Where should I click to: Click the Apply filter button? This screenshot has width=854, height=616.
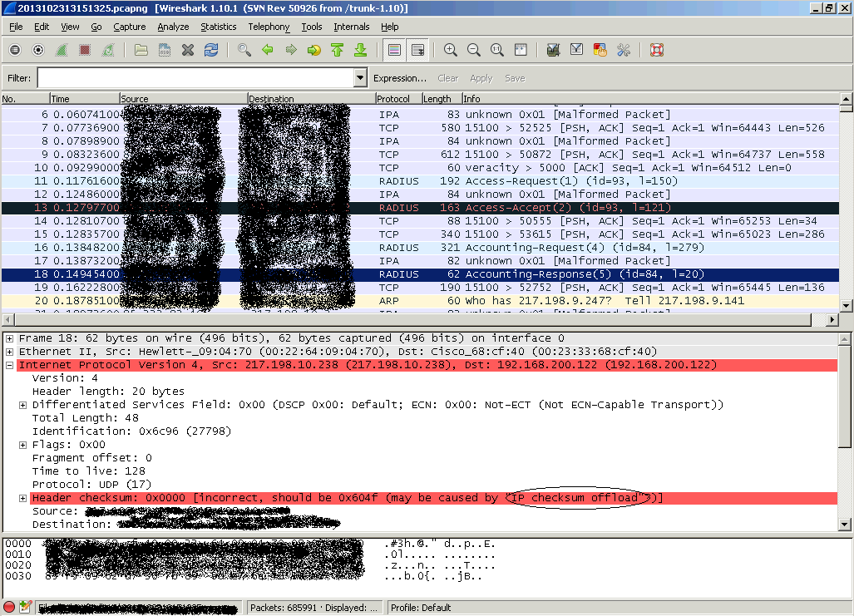pyautogui.click(x=481, y=78)
